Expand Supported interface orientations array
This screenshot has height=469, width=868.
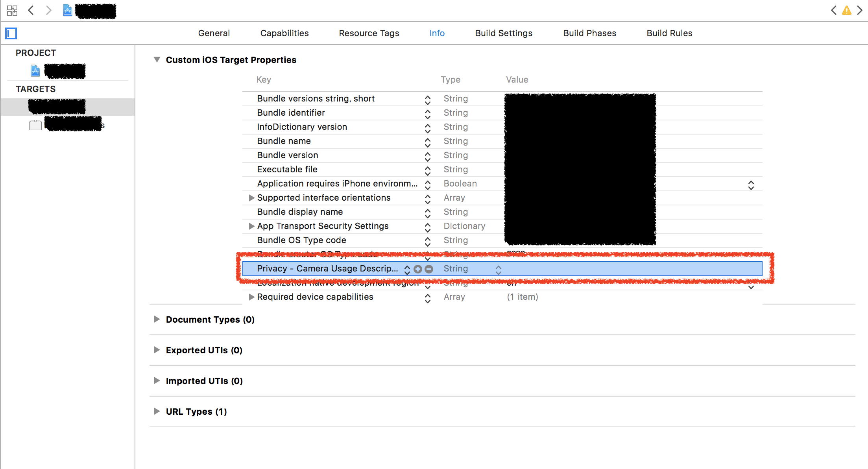coord(251,198)
